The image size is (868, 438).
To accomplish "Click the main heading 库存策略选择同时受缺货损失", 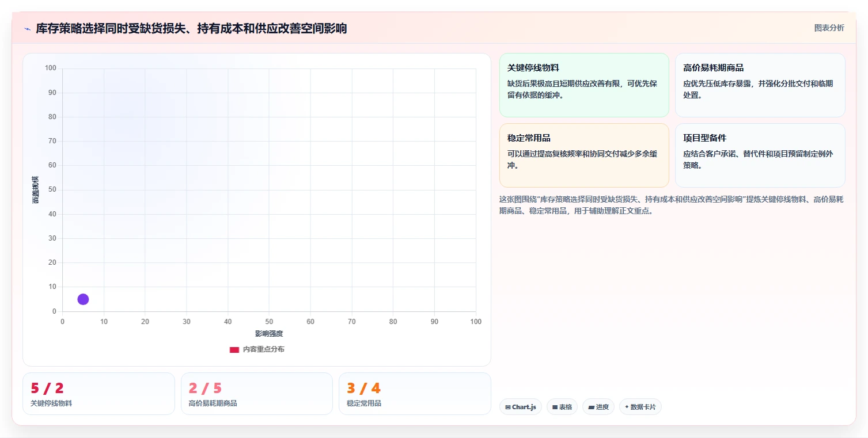I will coord(191,28).
